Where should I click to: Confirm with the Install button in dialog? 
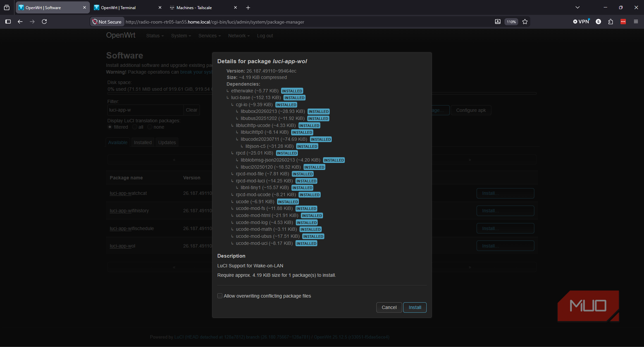coord(415,308)
